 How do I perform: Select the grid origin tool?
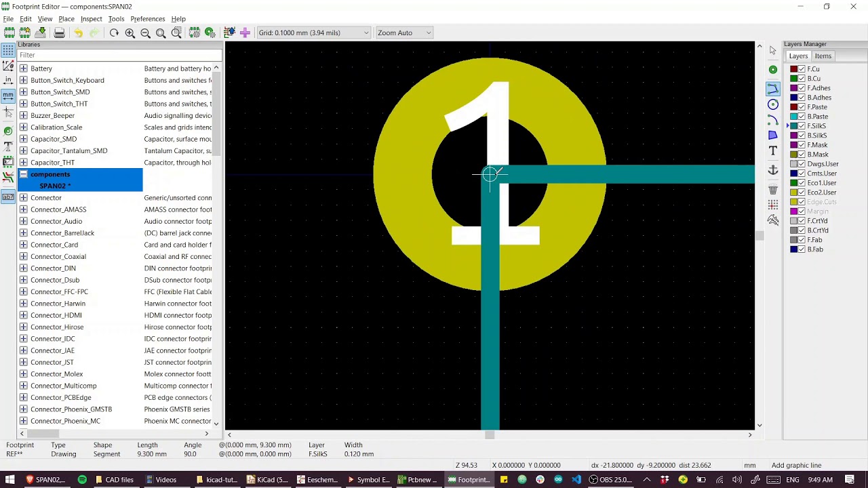773,205
